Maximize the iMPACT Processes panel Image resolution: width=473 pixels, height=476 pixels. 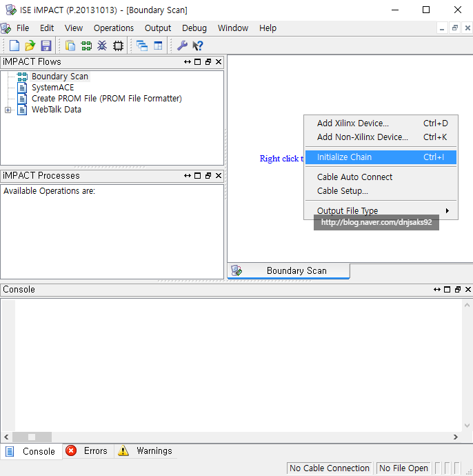197,176
